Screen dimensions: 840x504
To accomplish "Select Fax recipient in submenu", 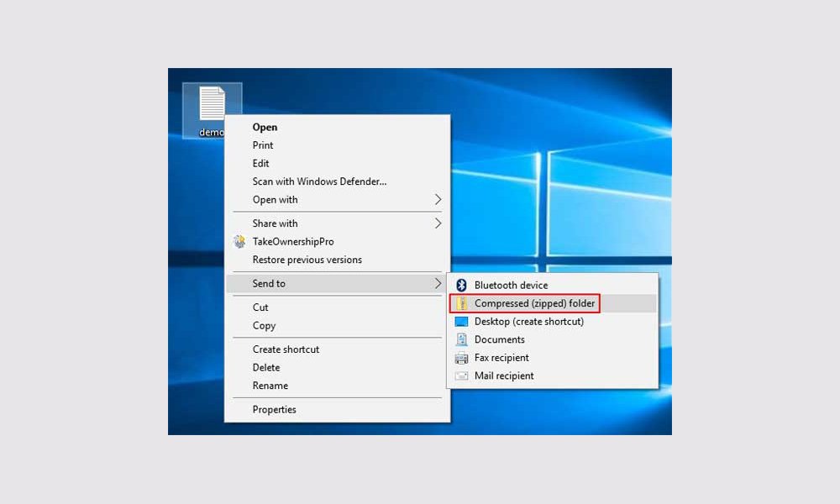I will pyautogui.click(x=553, y=358).
